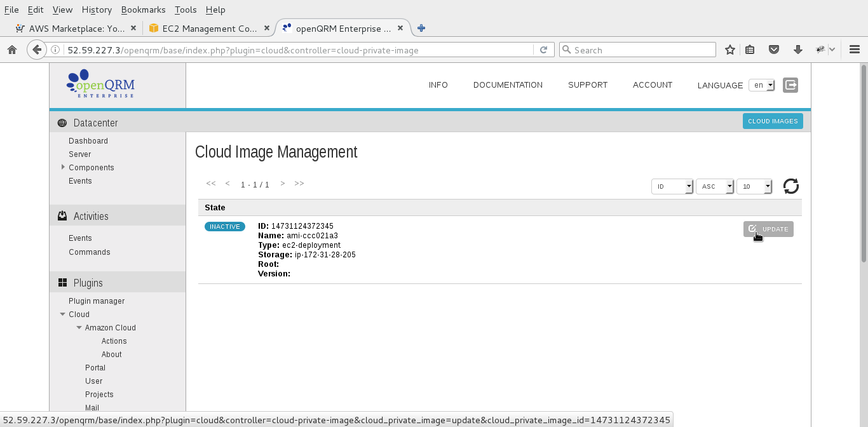Go to next page with > link
868x427 pixels.
tap(283, 183)
